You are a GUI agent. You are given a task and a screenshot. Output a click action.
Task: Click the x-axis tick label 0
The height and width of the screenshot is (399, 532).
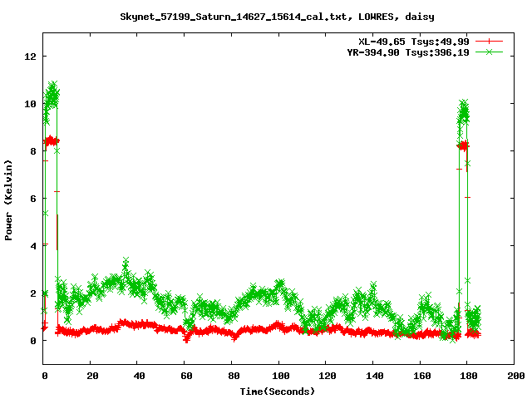click(44, 376)
